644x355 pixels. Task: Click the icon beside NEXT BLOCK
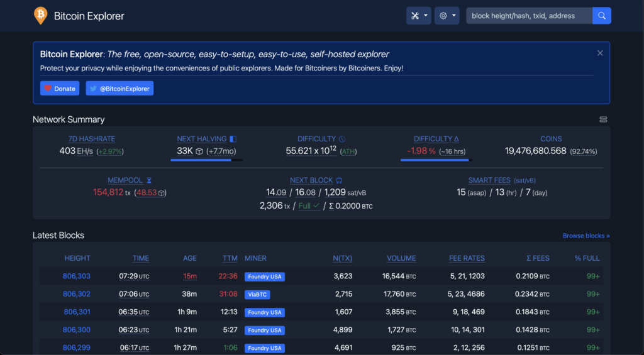339,180
